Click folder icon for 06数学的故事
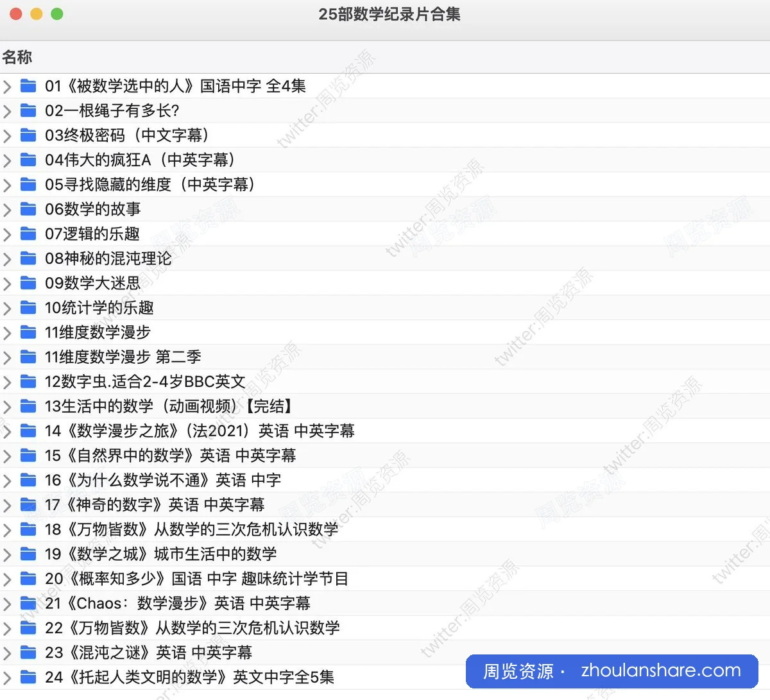The height and width of the screenshot is (700, 770). [28, 209]
